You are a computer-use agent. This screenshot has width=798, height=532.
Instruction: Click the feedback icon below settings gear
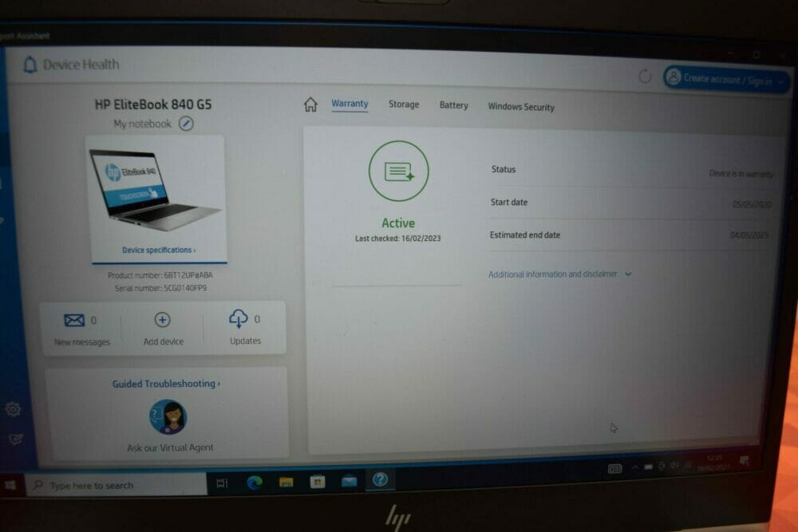[16, 439]
